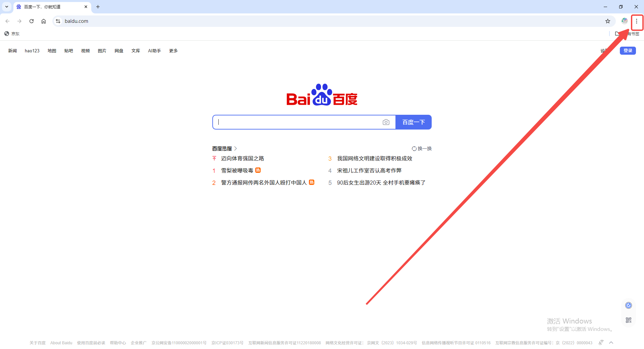Viewport: 644px width, 349px height.
Task: Open 京公网安备11000002000001号 link
Action: pos(179,343)
